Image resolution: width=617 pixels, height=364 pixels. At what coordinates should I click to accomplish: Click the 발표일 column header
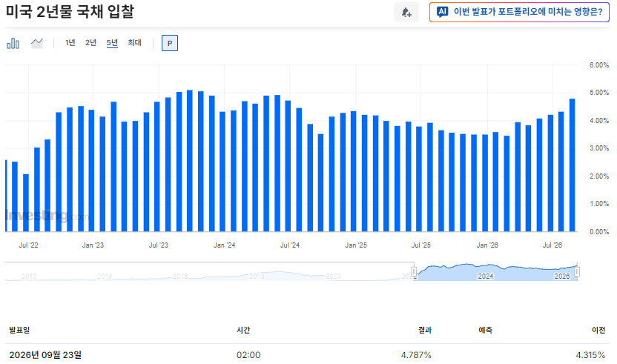coord(20,330)
